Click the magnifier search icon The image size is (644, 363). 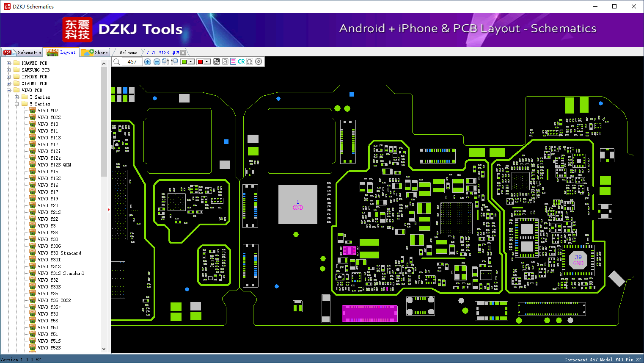point(117,62)
